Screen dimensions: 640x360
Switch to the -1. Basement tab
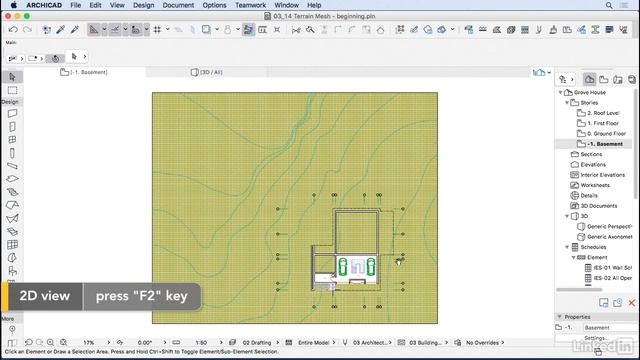[x=84, y=72]
